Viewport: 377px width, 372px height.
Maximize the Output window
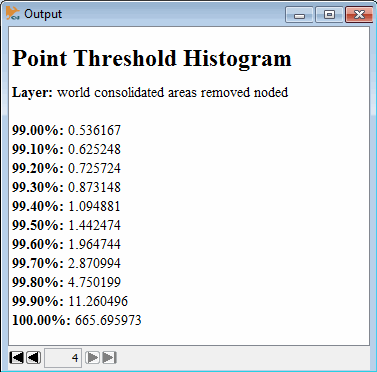tap(329, 15)
